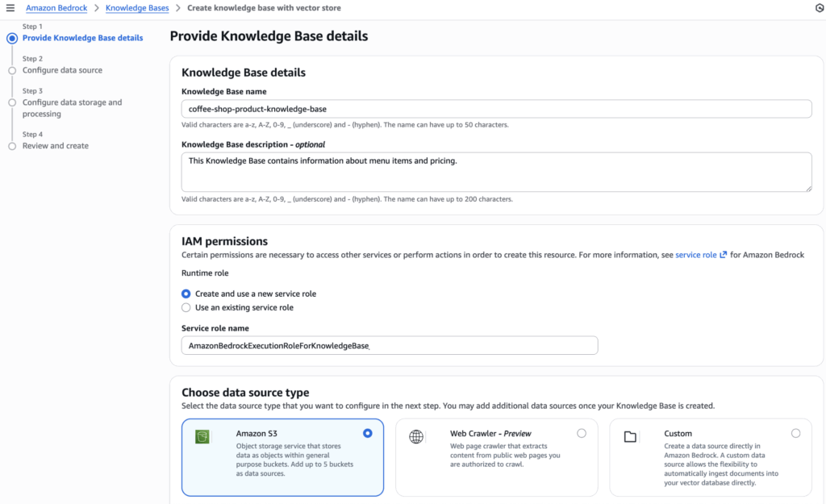This screenshot has width=826, height=504.
Task: Select Use an existing service role
Action: (186, 307)
